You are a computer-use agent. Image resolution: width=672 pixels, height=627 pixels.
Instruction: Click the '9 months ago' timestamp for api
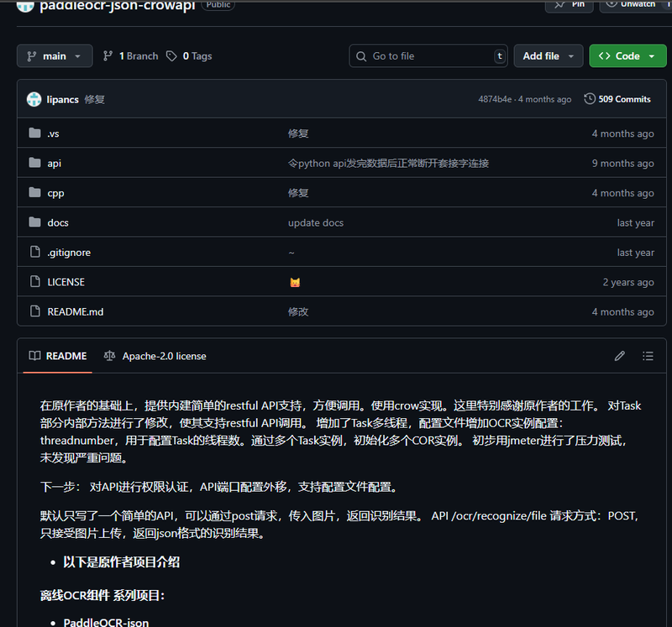click(623, 163)
